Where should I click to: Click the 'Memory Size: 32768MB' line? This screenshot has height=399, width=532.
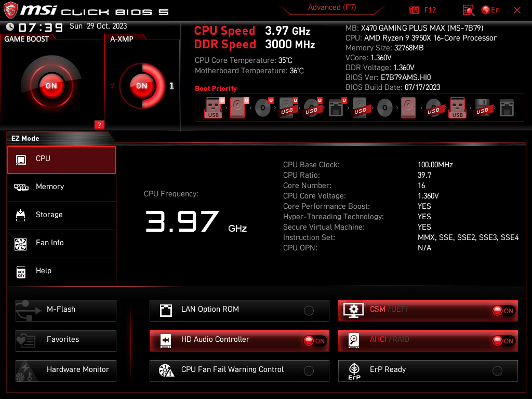(384, 48)
